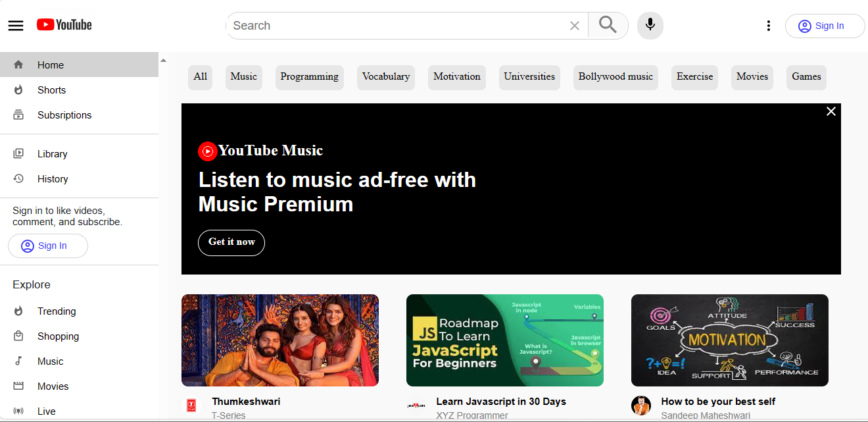Open the Library sidebar item
Screen dimensions: 868x422
point(52,154)
